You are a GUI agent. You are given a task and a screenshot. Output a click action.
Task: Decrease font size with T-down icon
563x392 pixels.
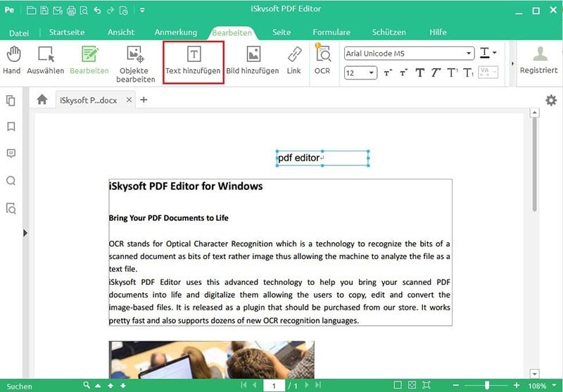pyautogui.click(x=403, y=73)
